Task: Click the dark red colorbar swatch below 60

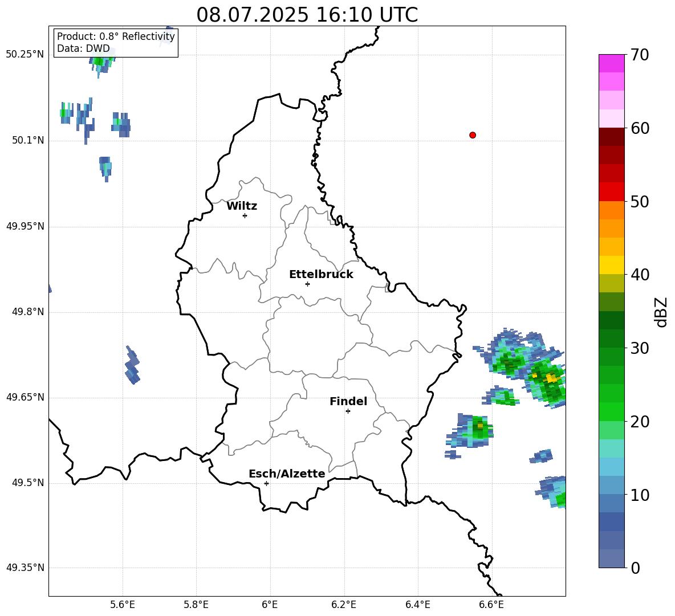Action: click(x=611, y=137)
